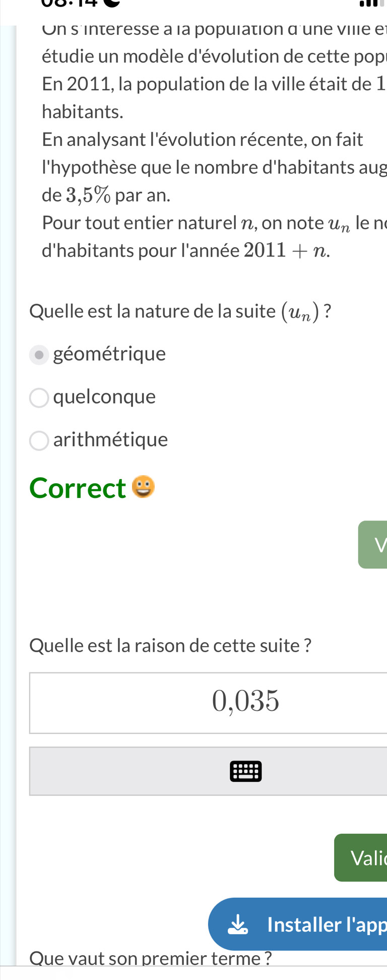
Task: Tap the Installer l'app button
Action: tap(297, 924)
